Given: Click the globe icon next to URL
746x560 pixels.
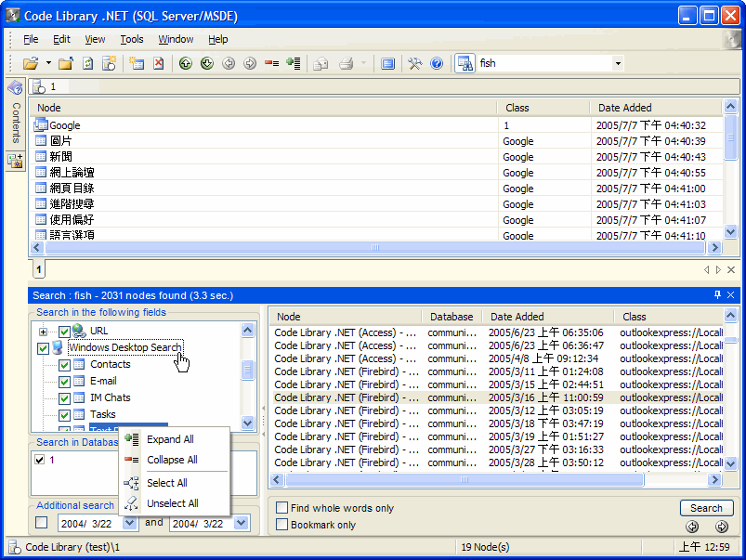Looking at the screenshot, I should tap(79, 331).
